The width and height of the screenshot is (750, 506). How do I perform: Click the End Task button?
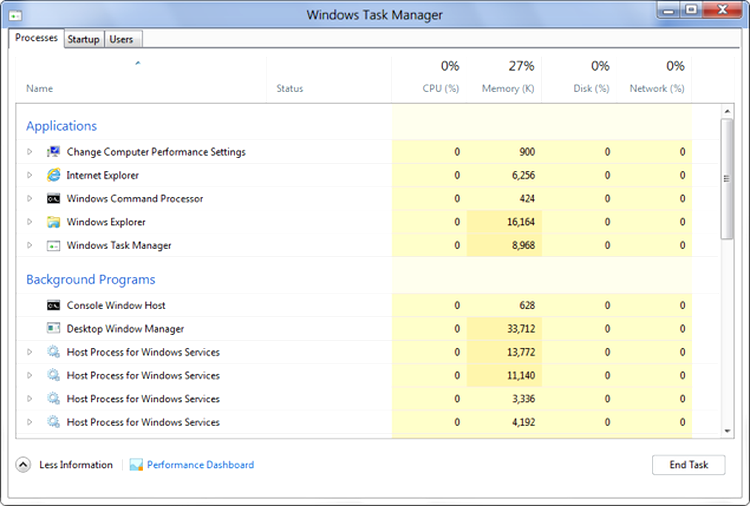point(688,465)
